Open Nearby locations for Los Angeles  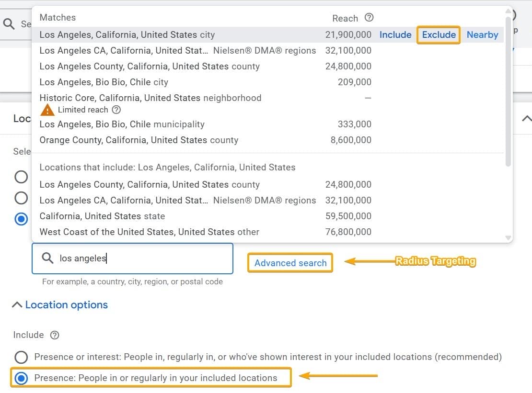482,35
